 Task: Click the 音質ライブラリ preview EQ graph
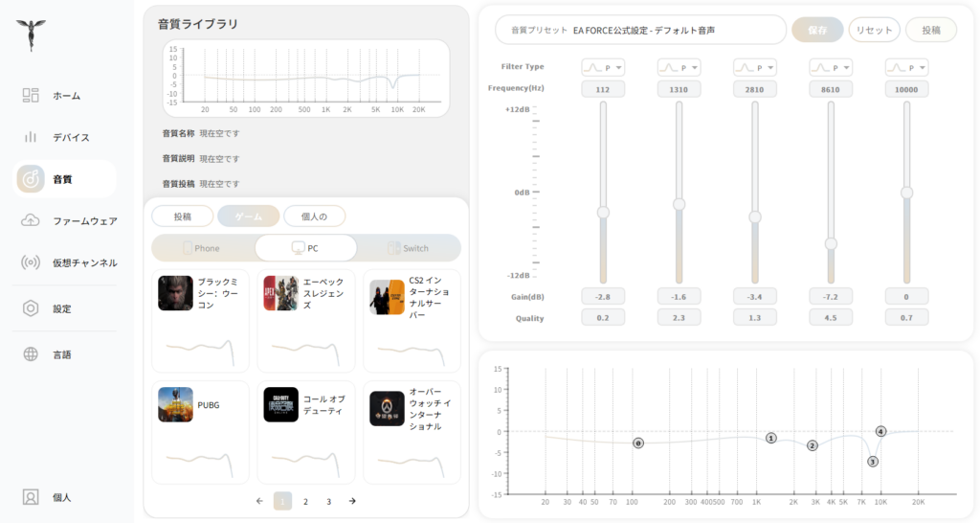[306, 79]
